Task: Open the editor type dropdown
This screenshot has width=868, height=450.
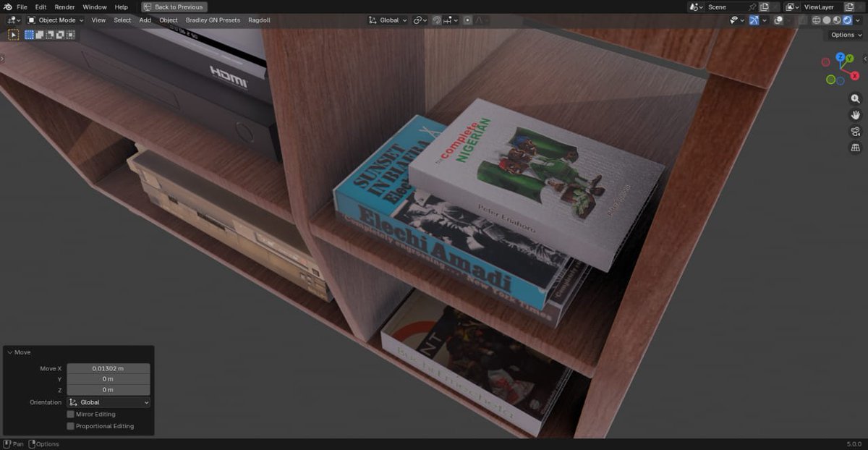Action: (x=14, y=20)
